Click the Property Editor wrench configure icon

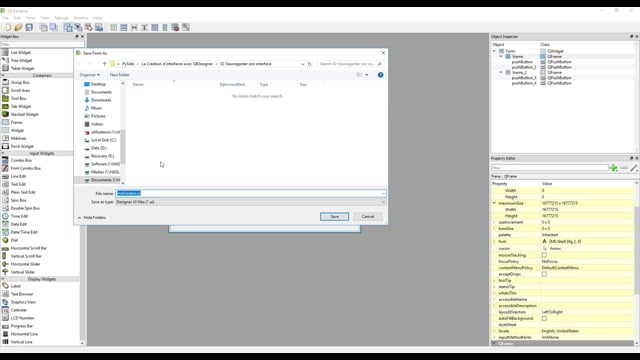pyautogui.click(x=634, y=168)
